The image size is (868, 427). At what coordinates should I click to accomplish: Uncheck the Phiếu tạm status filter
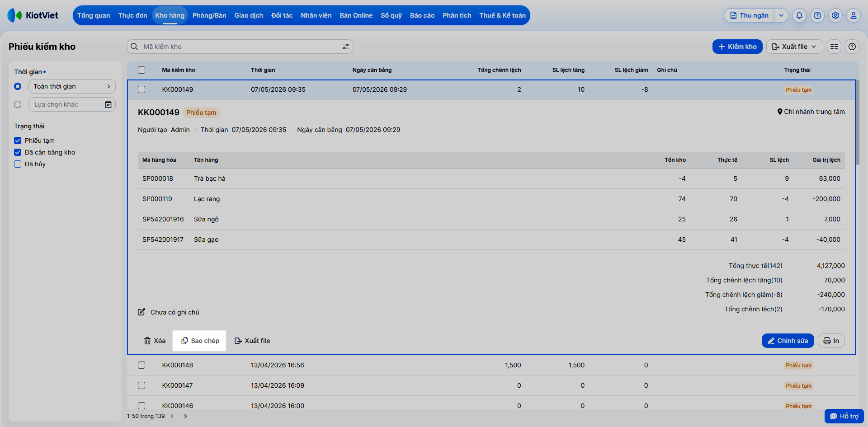pos(18,141)
